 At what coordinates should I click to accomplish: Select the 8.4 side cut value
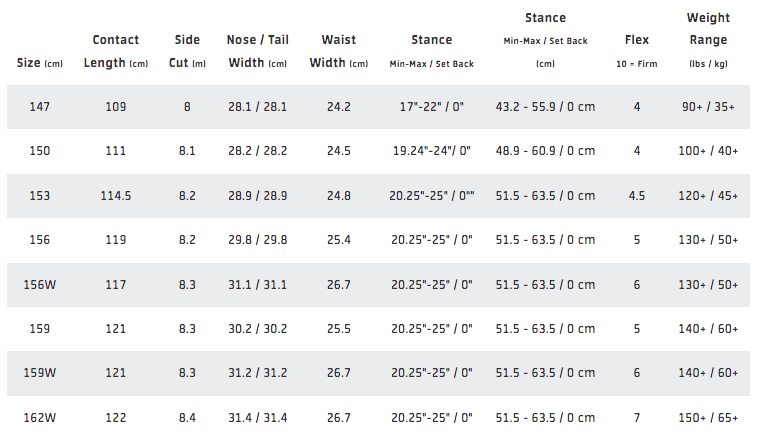186,417
